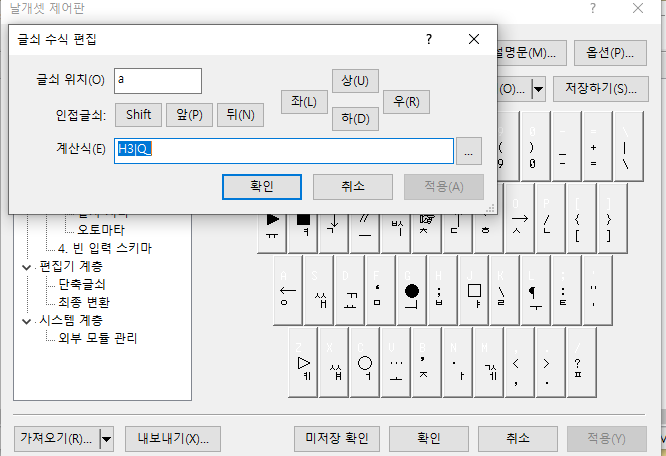Screen dimensions: 666x456
Task: Collapse the 편집기 계층 tree node
Action: [x=26, y=267]
